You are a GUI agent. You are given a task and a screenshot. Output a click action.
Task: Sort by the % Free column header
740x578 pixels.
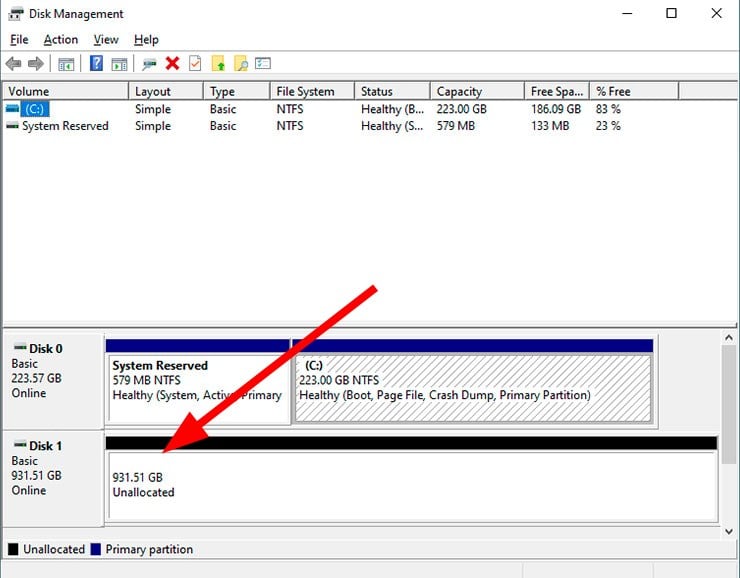tap(634, 91)
